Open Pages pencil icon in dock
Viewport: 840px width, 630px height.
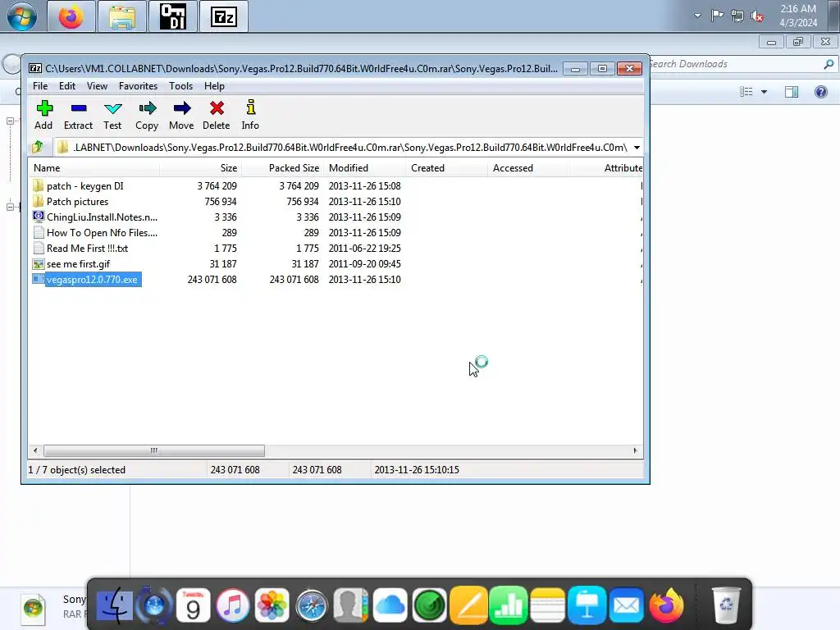[468, 606]
